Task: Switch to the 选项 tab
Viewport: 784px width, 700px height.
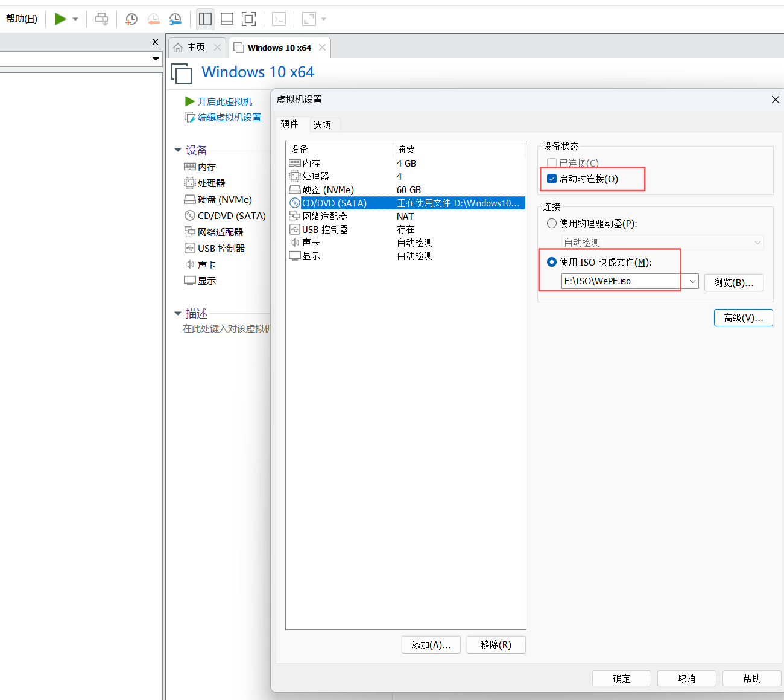Action: coord(321,125)
